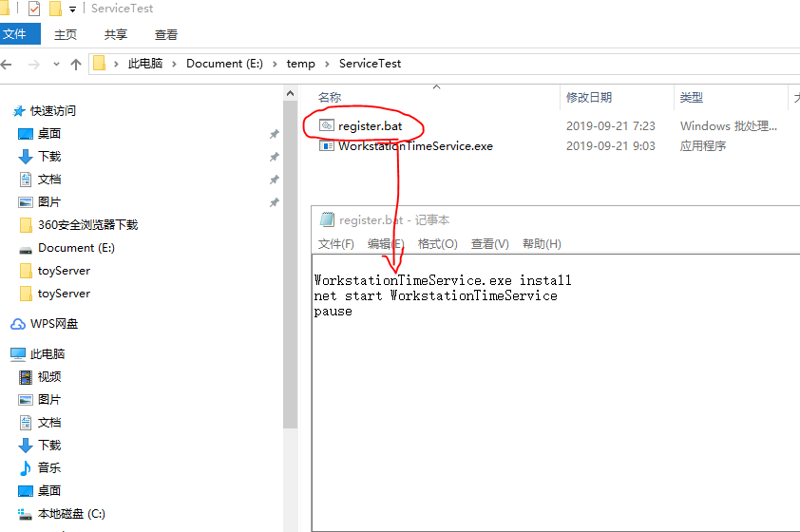Switch to the 主页 ribbon tab
The image size is (800, 532).
(66, 35)
